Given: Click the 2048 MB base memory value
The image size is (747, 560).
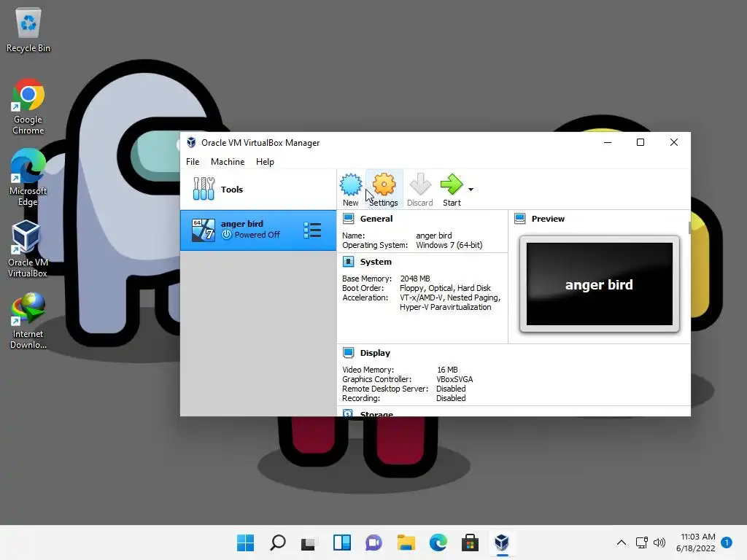Looking at the screenshot, I should click(415, 279).
